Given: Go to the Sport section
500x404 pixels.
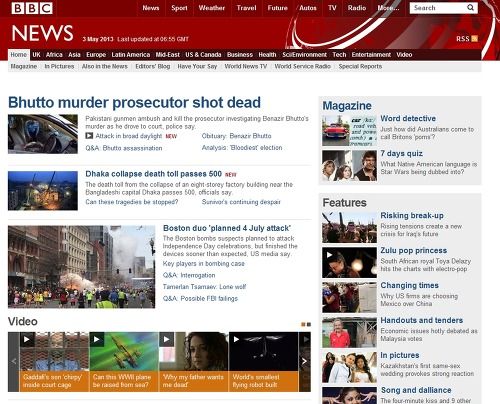Looking at the screenshot, I should pyautogui.click(x=179, y=8).
